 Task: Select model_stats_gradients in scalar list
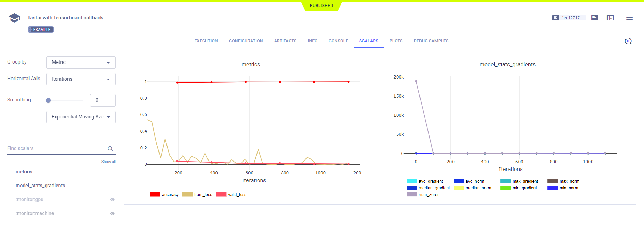40,186
